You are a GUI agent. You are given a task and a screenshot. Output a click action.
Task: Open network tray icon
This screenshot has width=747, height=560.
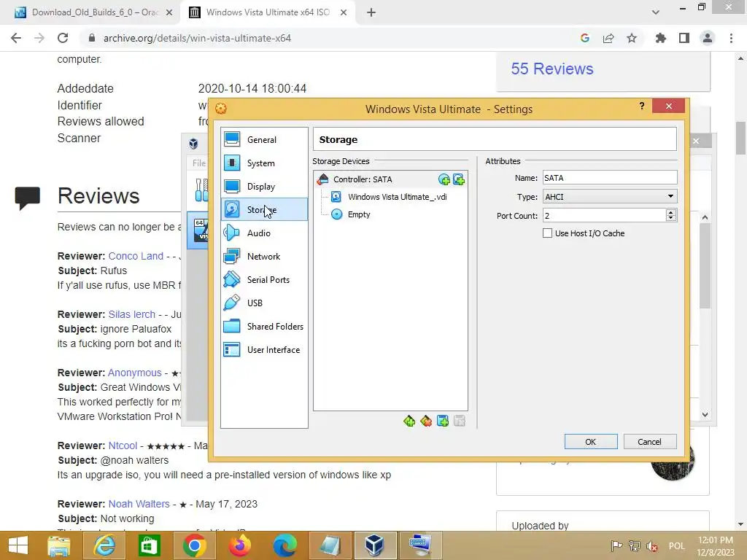coord(634,545)
